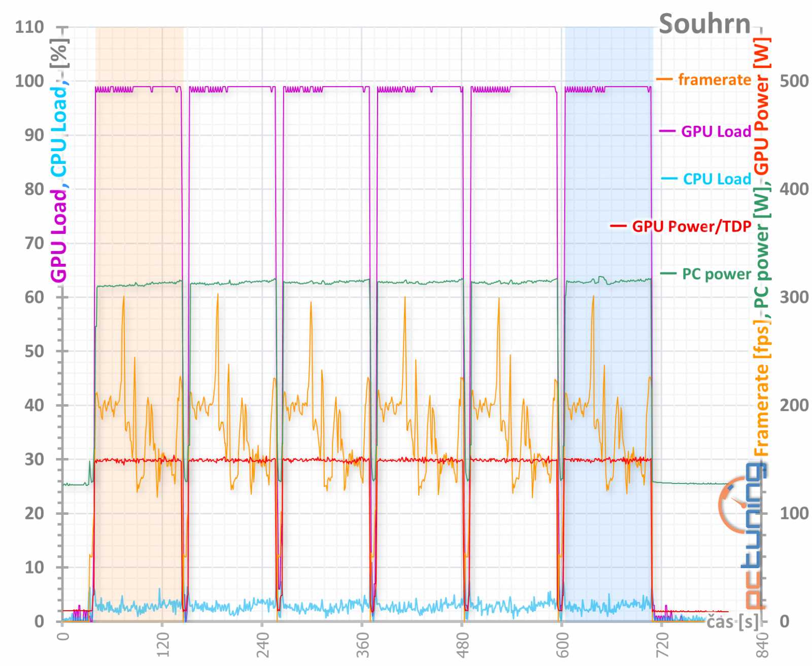Click the x-axis tick label 720

[662, 645]
